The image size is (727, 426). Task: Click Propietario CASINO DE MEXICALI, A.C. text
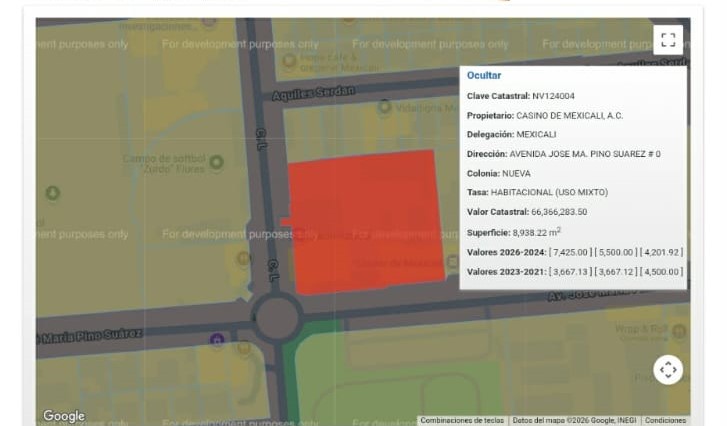[545, 115]
